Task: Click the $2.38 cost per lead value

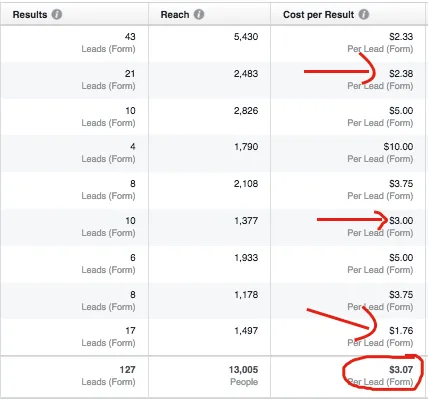Action: click(401, 74)
